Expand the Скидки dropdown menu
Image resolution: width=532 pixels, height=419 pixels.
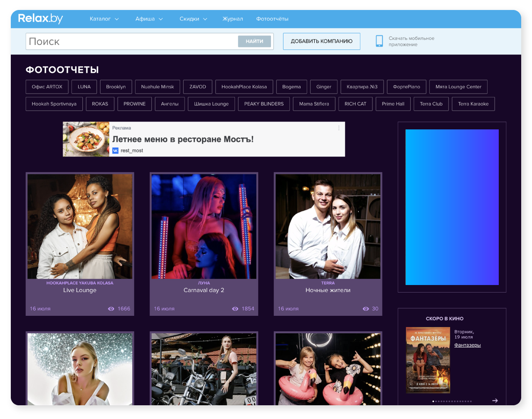[x=193, y=19]
